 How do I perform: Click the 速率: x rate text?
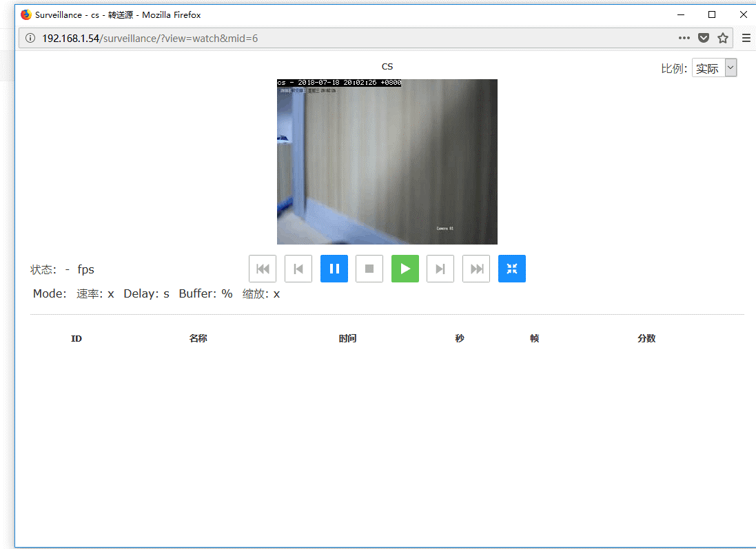(95, 293)
